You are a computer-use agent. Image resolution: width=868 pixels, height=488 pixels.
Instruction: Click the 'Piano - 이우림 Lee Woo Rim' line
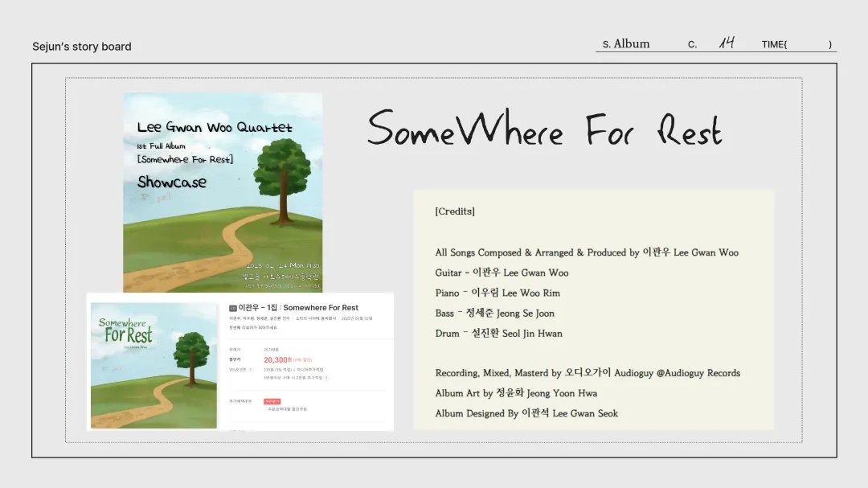(x=497, y=293)
